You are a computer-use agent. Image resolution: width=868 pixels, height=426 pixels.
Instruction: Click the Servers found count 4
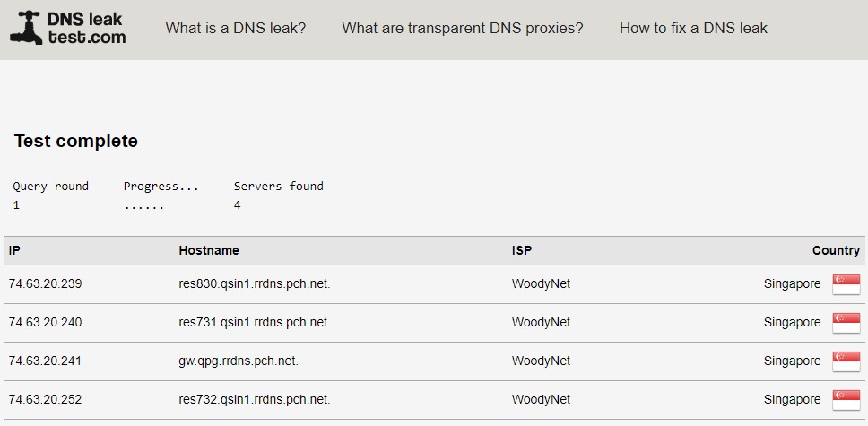coord(237,205)
